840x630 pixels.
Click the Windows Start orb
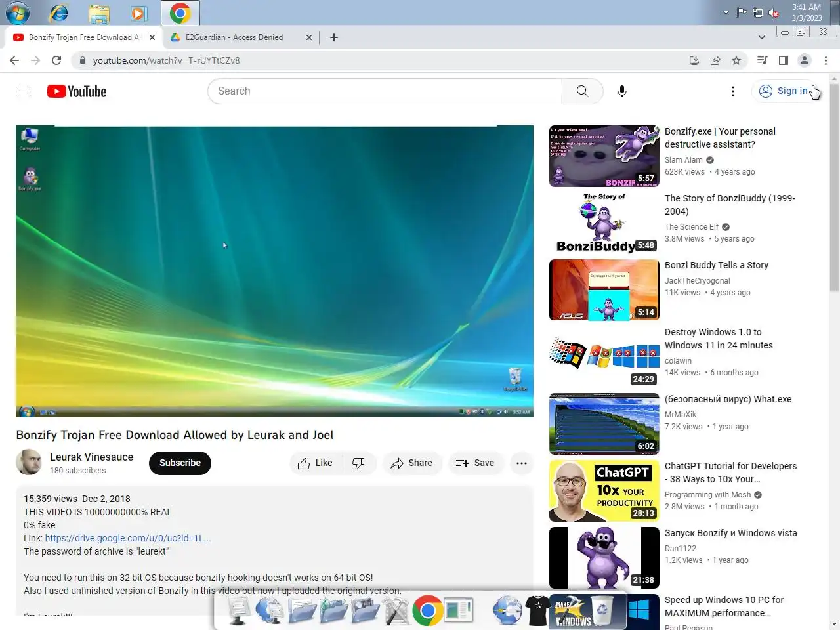point(18,12)
